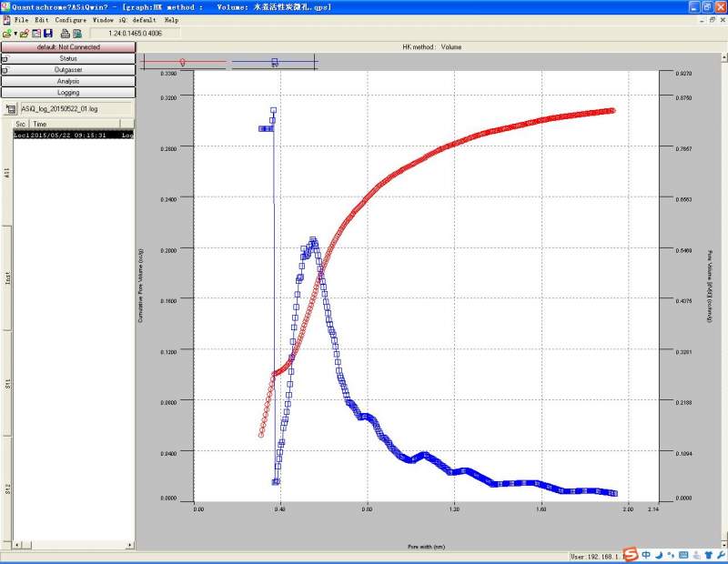Image resolution: width=728 pixels, height=564 pixels.
Task: Click the Src column header
Action: (x=20, y=124)
